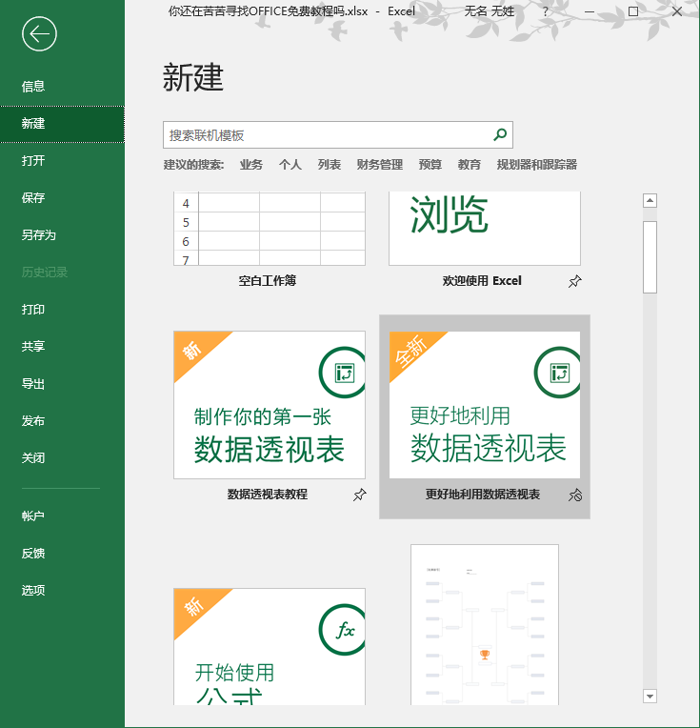
Task: Click 关闭 in the sidebar
Action: point(62,457)
